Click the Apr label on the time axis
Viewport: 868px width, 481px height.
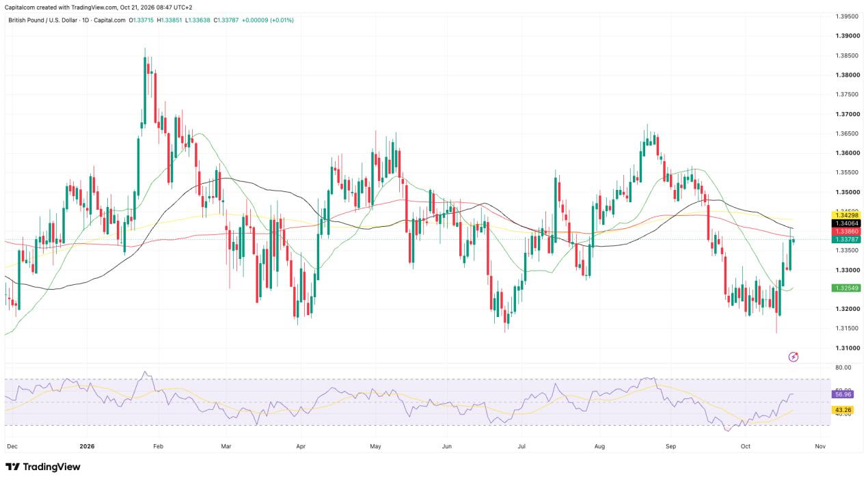point(300,446)
